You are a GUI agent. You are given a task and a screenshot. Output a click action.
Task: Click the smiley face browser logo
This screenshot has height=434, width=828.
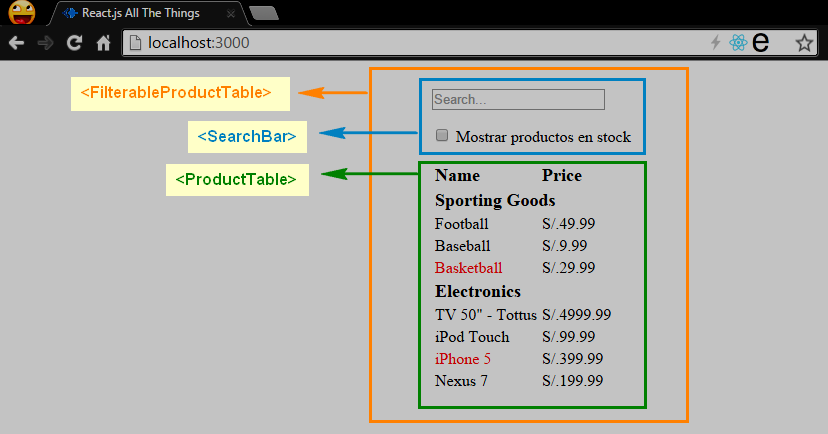22,13
